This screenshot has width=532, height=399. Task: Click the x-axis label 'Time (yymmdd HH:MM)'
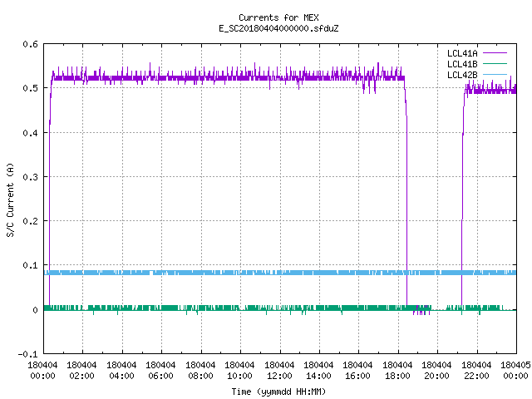coord(278,392)
